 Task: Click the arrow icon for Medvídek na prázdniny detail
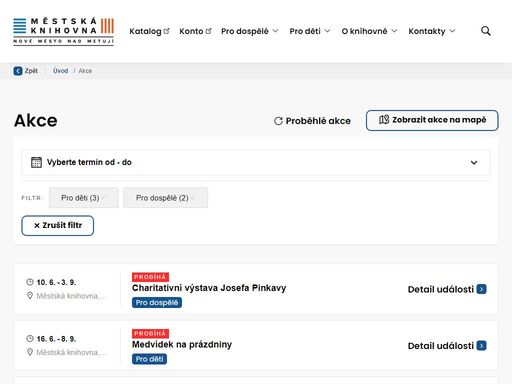pos(482,346)
